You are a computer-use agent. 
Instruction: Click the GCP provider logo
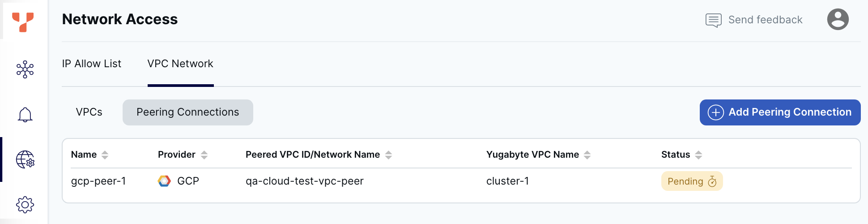pos(164,181)
